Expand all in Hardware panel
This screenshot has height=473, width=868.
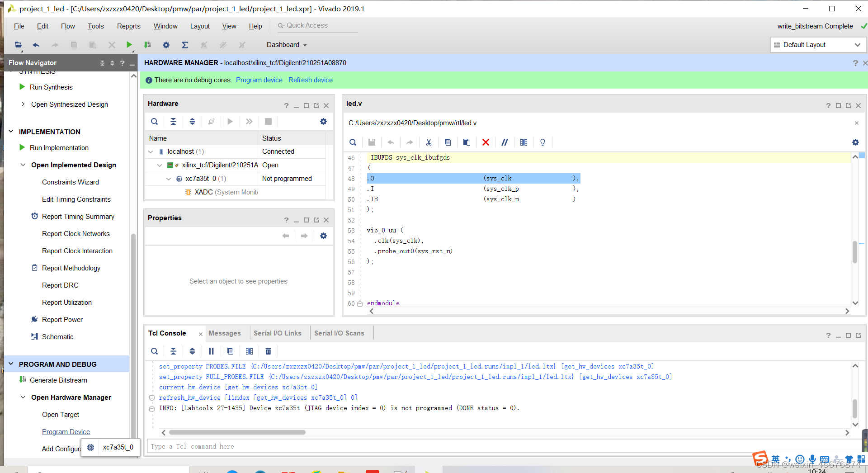tap(192, 121)
